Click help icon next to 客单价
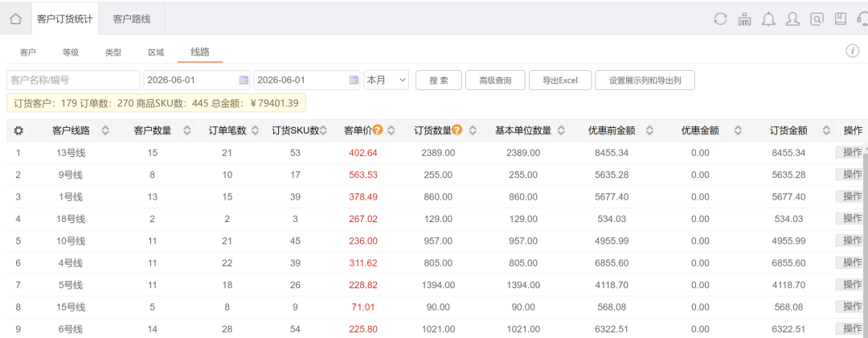This screenshot has width=868, height=338. [x=378, y=130]
